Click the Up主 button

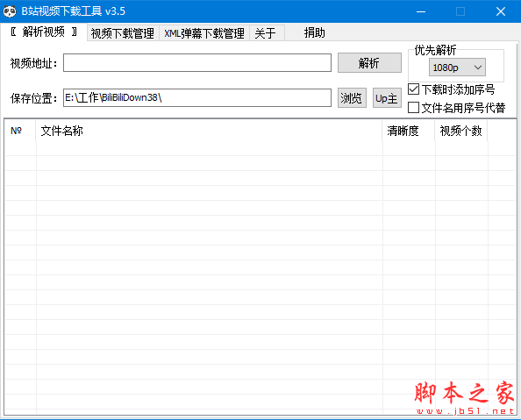tap(387, 98)
